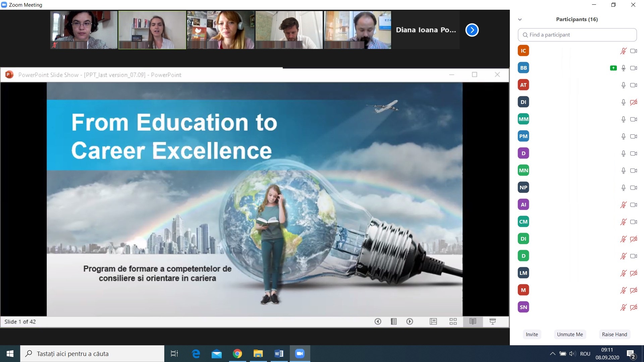This screenshot has height=362, width=644.
Task: Open the Windows Start menu
Action: [x=10, y=354]
